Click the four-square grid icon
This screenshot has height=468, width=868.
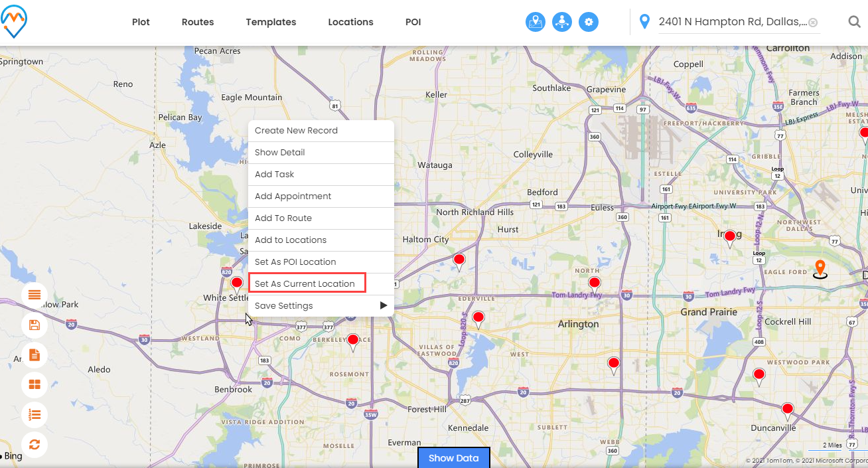click(x=35, y=384)
